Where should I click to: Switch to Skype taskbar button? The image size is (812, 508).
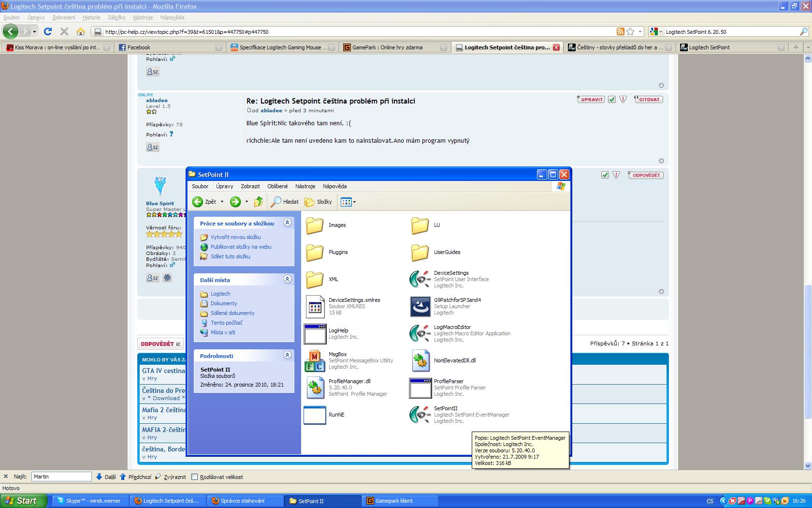pos(90,501)
